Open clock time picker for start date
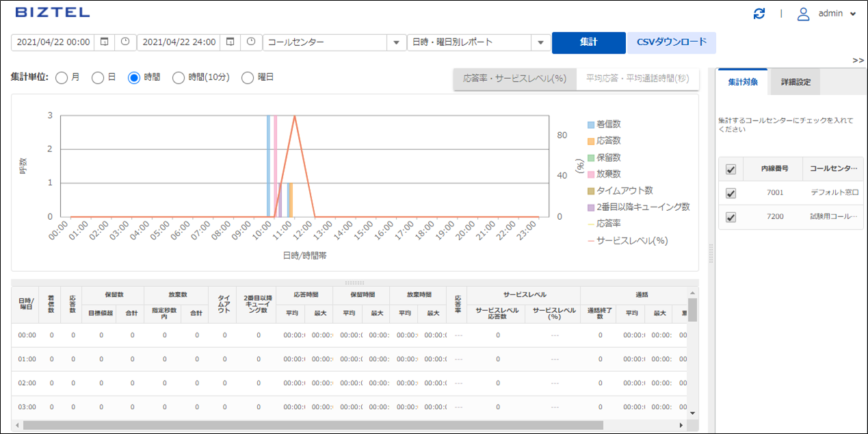Image resolution: width=868 pixels, height=434 pixels. (x=125, y=42)
